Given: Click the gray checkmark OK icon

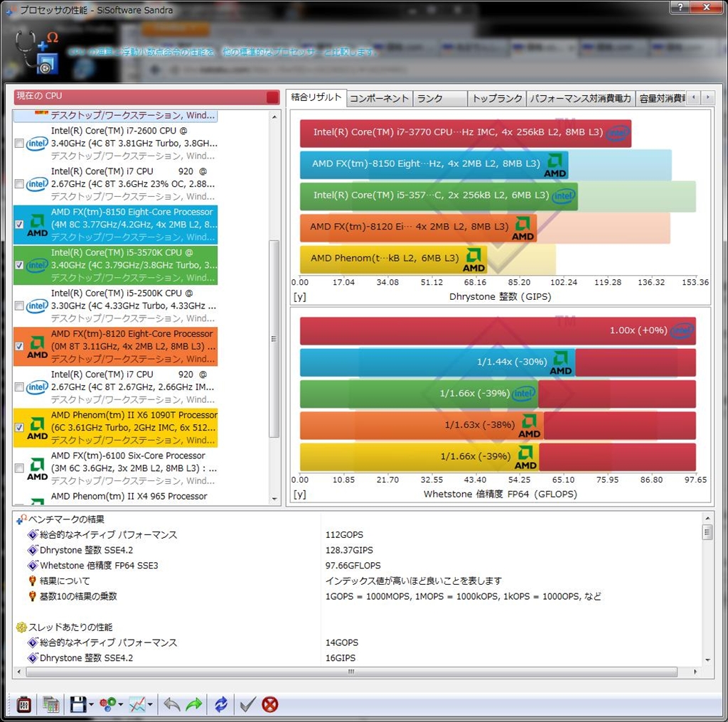Looking at the screenshot, I should pos(247,705).
